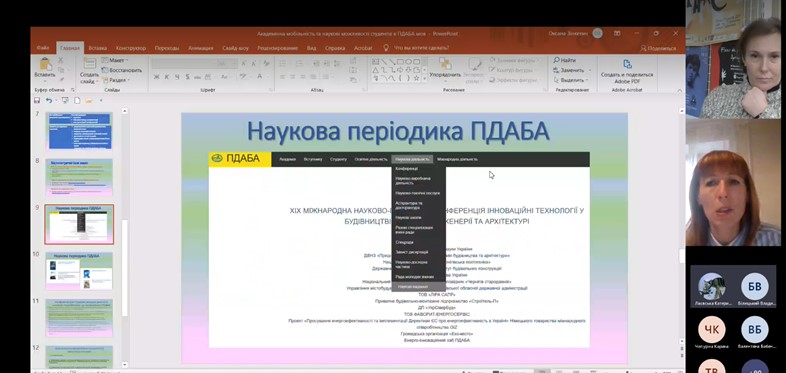Open the Выделить select dropdown

(569, 80)
